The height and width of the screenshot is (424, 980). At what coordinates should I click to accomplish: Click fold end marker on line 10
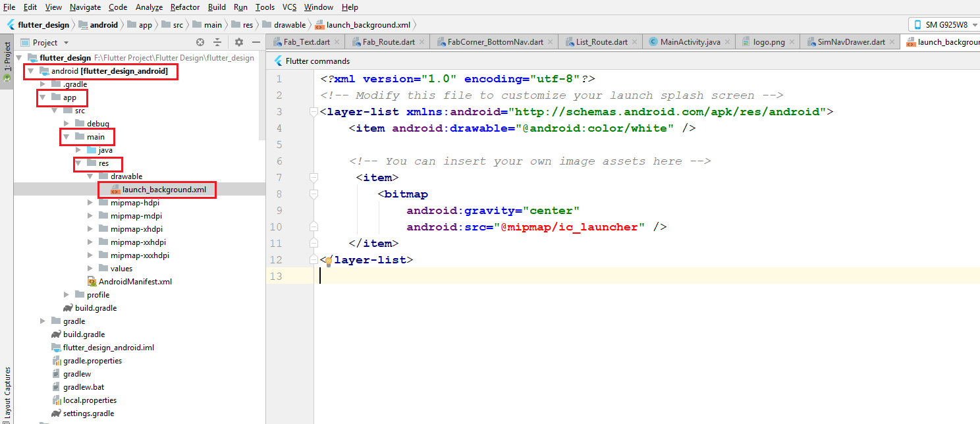pyautogui.click(x=313, y=227)
